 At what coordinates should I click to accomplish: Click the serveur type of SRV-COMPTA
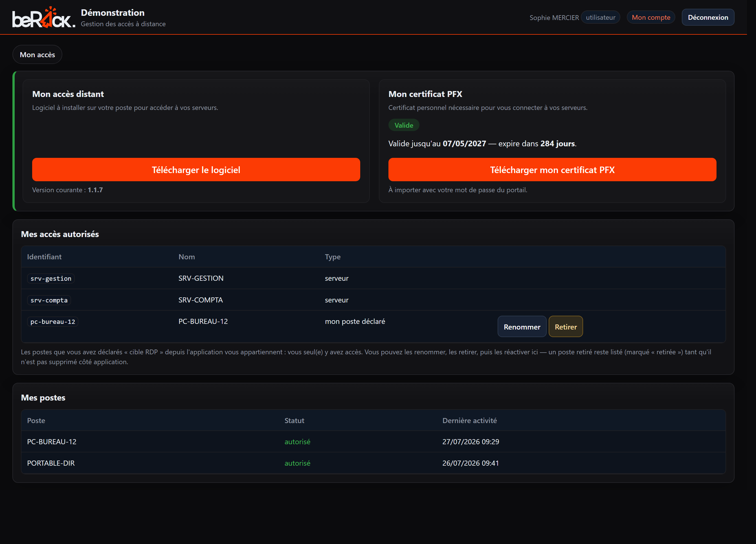[337, 300]
